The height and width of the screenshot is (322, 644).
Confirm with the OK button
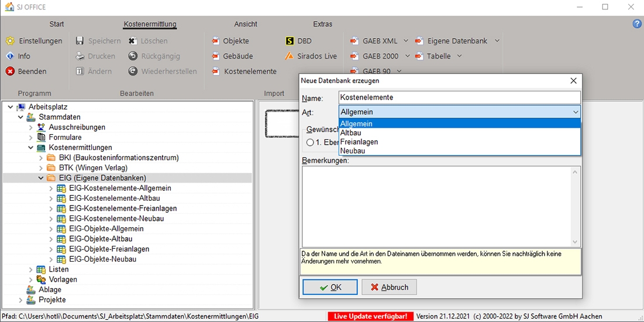[x=330, y=287]
